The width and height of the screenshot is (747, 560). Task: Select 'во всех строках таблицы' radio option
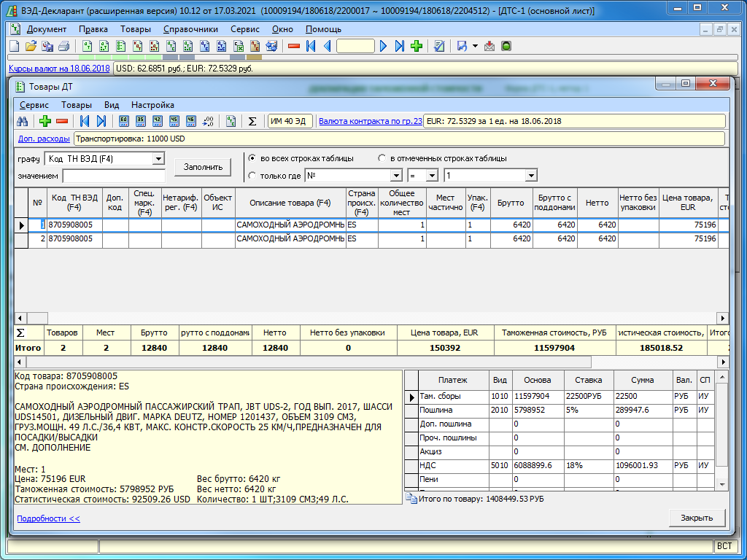252,158
